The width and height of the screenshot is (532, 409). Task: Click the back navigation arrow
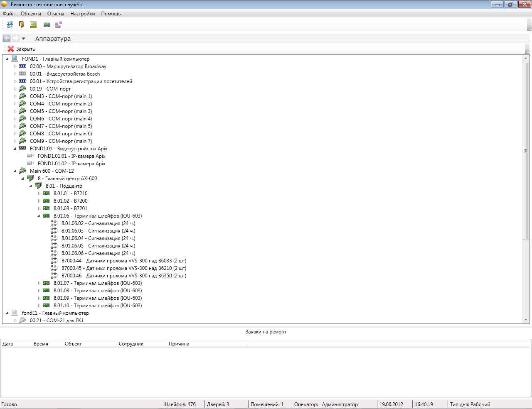click(7, 39)
